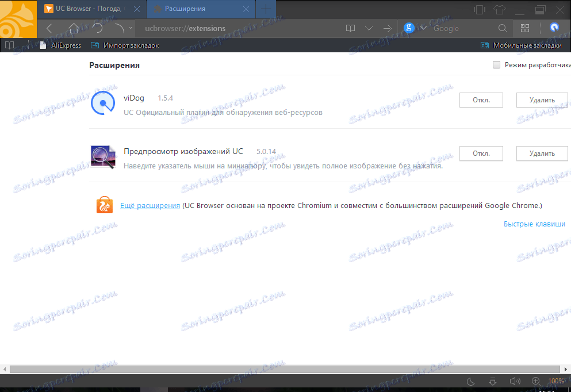
Task: Click the zoom plus magnifier icon
Action: pyautogui.click(x=536, y=381)
